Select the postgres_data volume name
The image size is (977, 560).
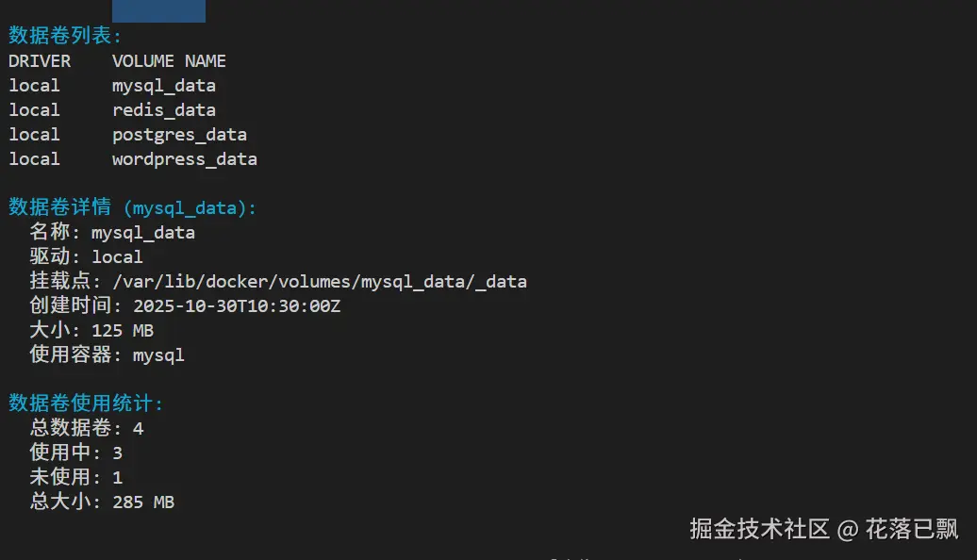point(179,135)
